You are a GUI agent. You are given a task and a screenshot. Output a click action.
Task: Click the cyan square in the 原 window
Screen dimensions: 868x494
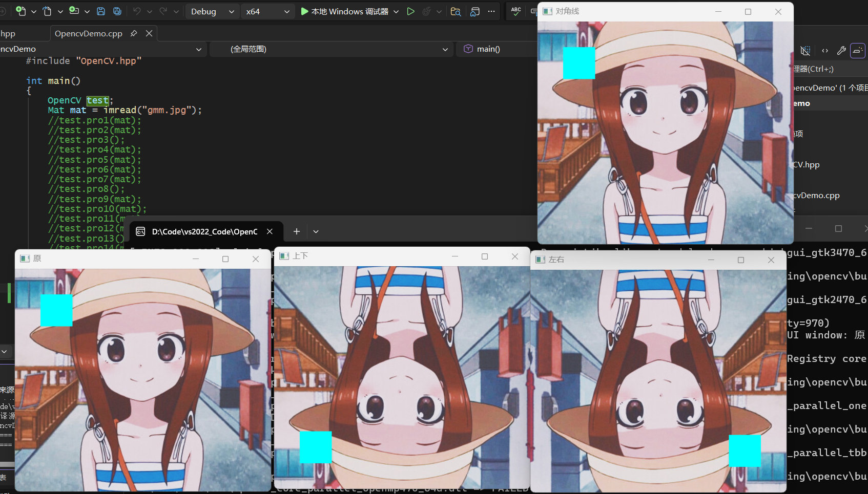(x=56, y=310)
